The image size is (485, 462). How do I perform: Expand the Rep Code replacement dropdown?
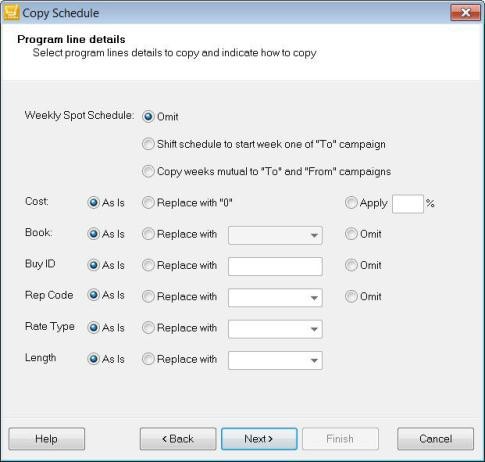275,298
